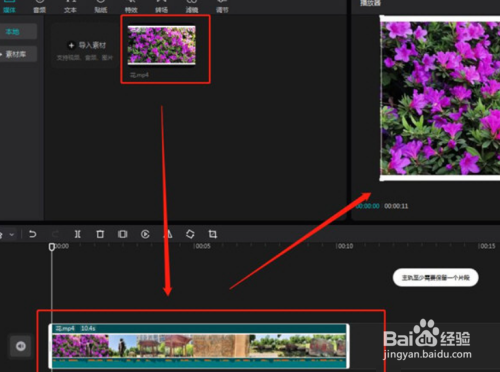
Task: Open the 媒体 media tab
Action: (x=9, y=7)
